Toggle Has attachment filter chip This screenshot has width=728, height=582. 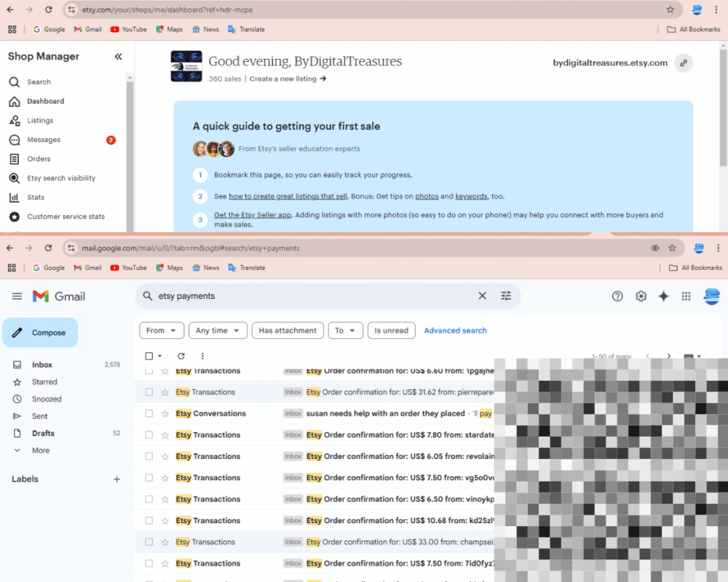[x=288, y=330]
